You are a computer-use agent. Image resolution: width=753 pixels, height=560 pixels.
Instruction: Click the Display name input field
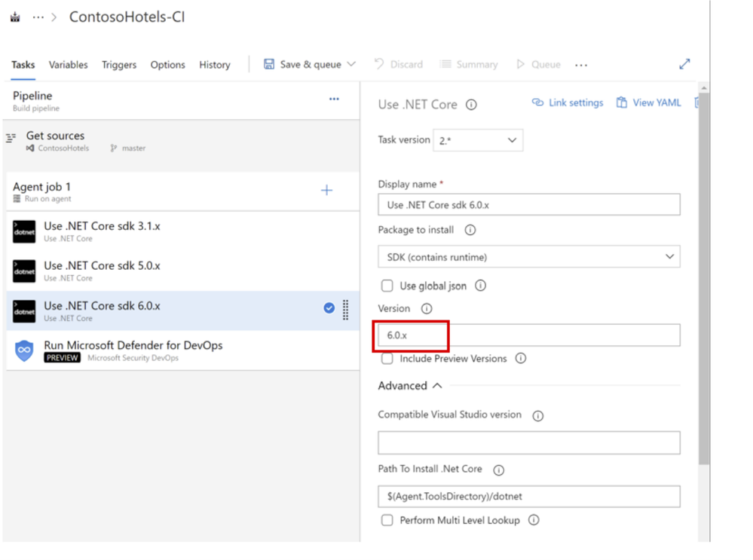coord(528,205)
